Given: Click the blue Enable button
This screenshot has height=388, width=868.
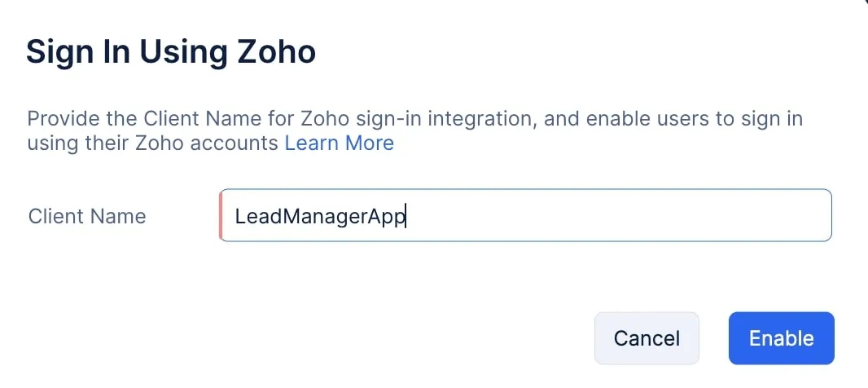Looking at the screenshot, I should pyautogui.click(x=781, y=338).
